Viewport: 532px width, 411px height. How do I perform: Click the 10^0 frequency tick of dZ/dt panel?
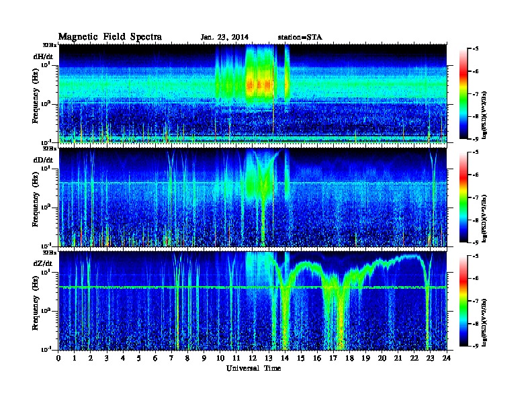[46, 311]
